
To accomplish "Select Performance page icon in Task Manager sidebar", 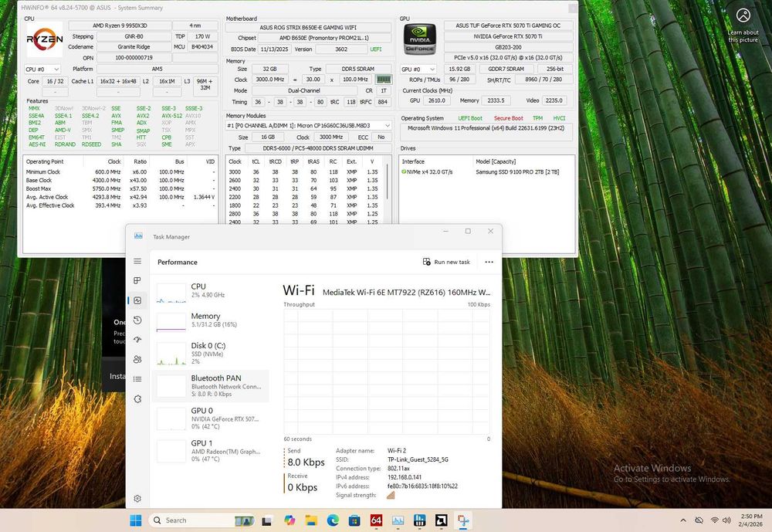I will click(x=137, y=300).
